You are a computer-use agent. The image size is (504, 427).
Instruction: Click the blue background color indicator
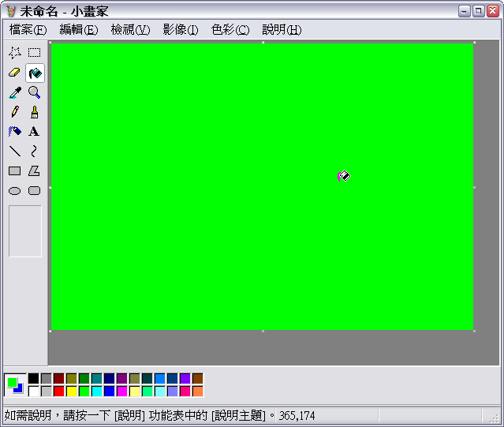coord(20,389)
